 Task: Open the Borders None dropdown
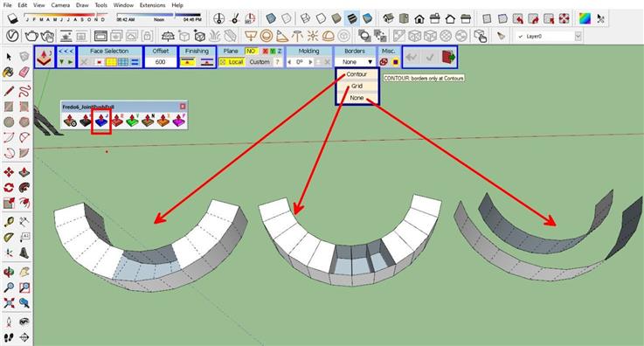point(355,62)
